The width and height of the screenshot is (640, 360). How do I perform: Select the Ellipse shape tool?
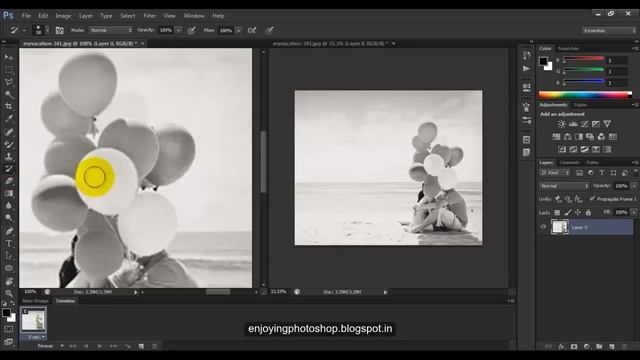(x=9, y=268)
